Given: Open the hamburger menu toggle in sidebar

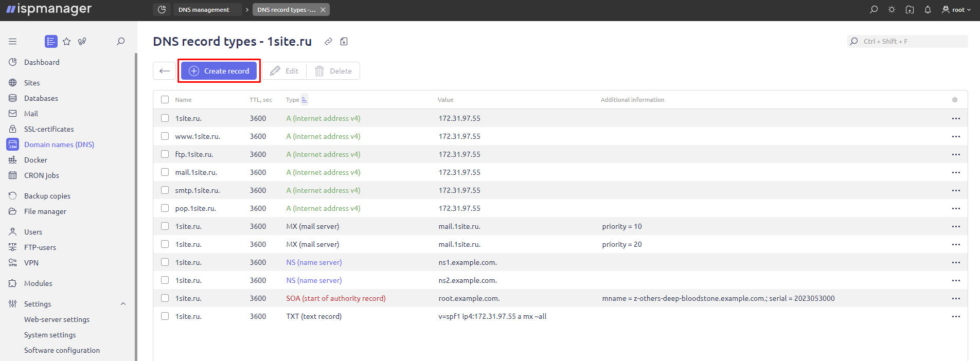Looking at the screenshot, I should click(x=13, y=41).
